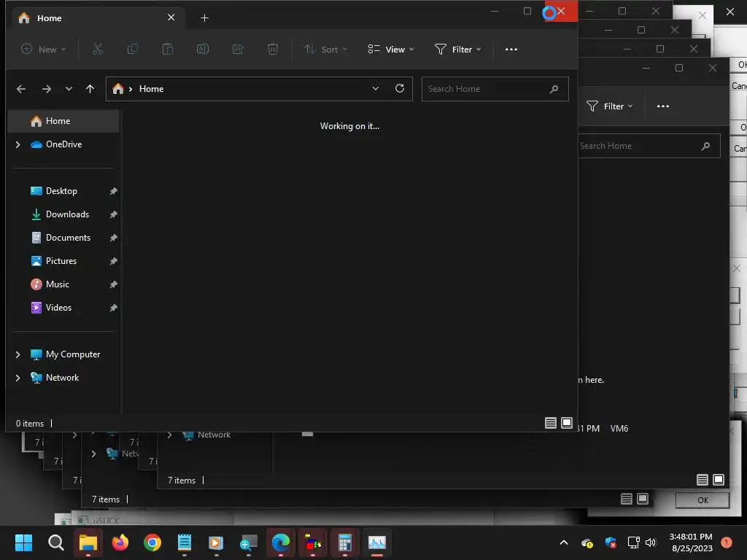This screenshot has width=747, height=560.
Task: Show hidden system tray icons
Action: point(564,542)
